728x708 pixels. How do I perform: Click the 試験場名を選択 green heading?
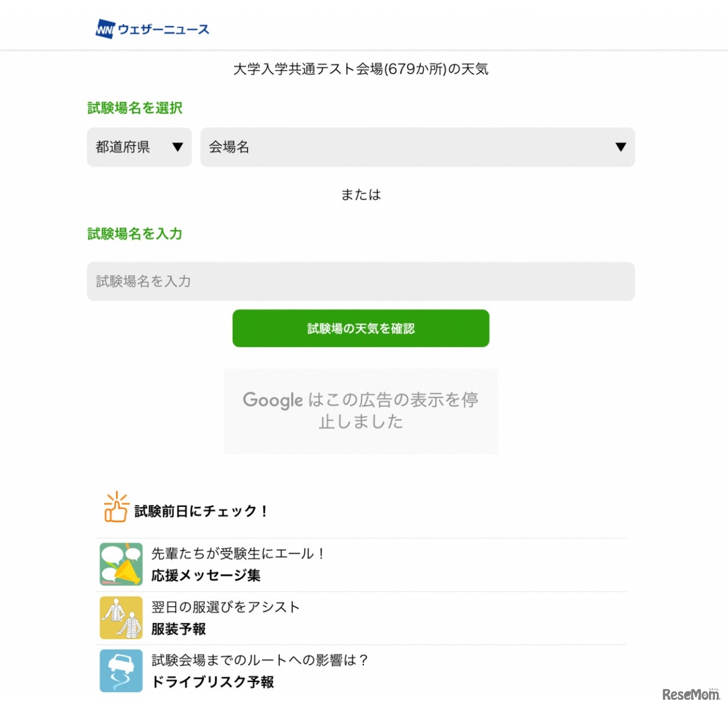[134, 108]
